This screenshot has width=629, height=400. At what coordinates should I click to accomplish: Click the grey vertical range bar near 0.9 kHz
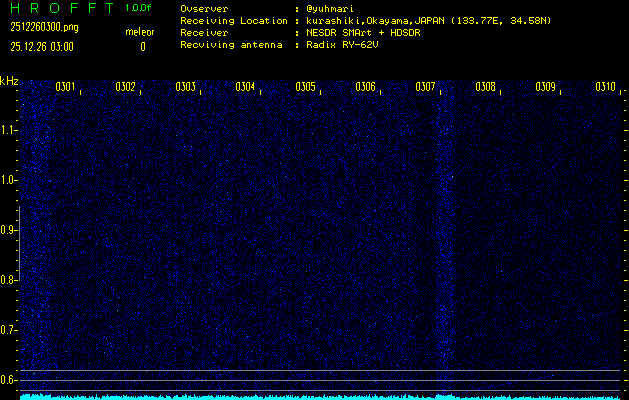pos(19,243)
